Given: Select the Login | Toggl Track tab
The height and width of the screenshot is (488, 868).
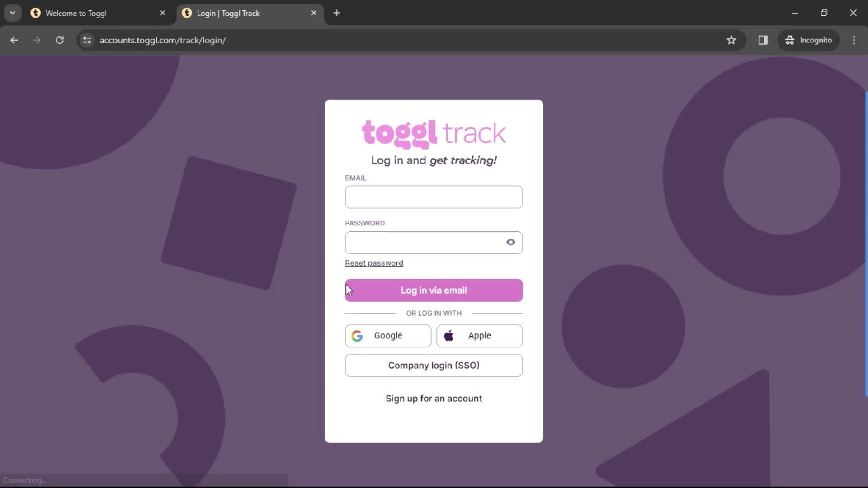Looking at the screenshot, I should pos(250,13).
